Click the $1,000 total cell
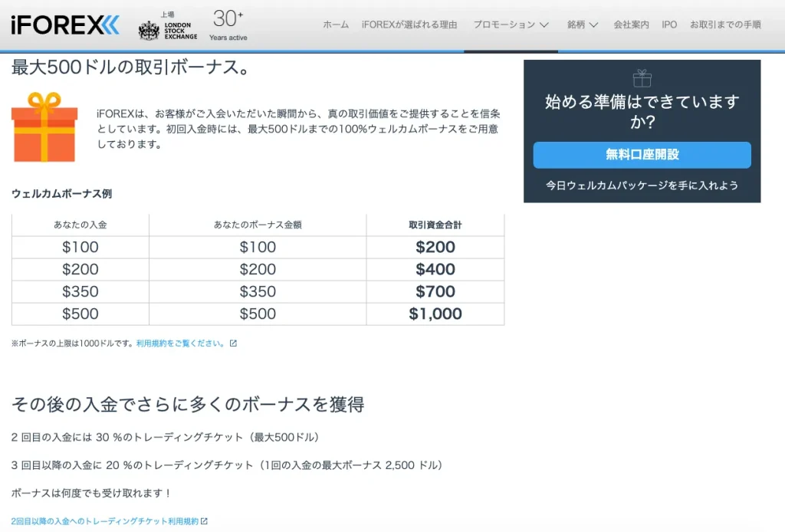785x532 pixels. click(435, 314)
